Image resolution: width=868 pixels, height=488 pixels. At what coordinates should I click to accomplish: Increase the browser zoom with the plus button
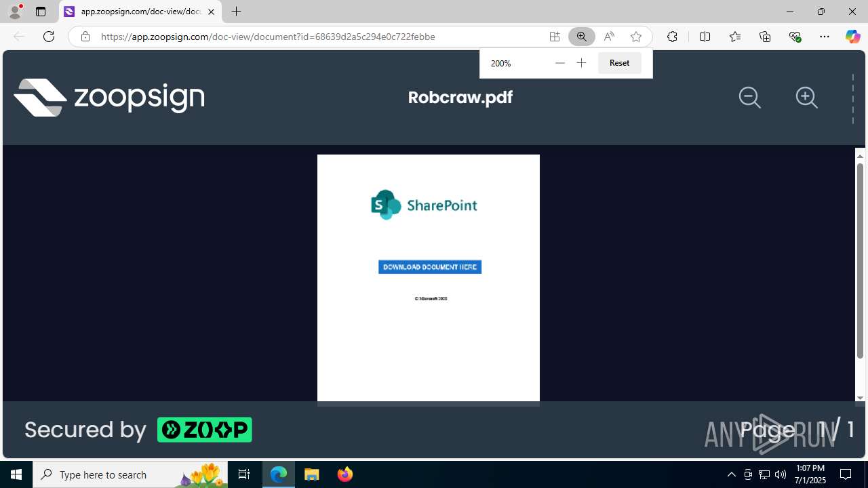click(x=581, y=63)
